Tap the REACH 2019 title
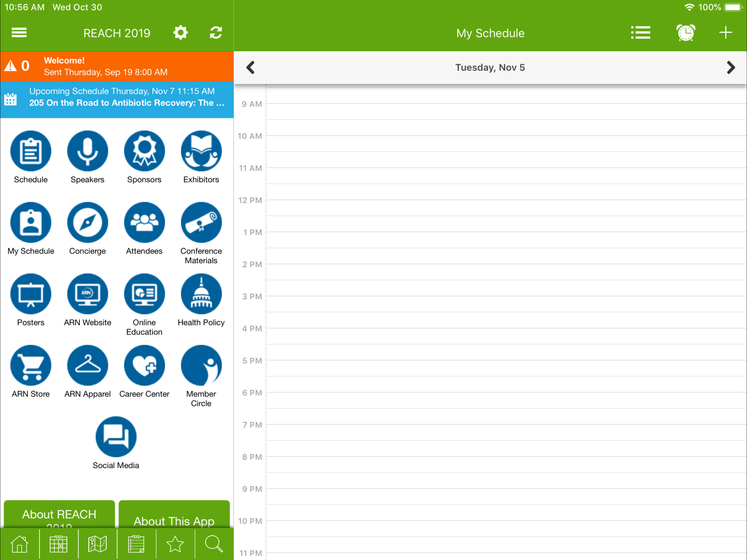Image resolution: width=747 pixels, height=560 pixels. [117, 33]
